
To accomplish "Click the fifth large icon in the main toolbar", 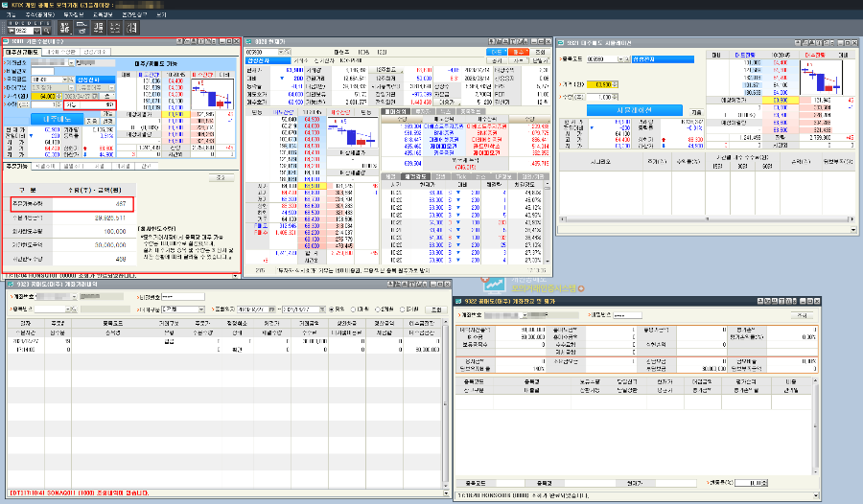I will pos(132,28).
